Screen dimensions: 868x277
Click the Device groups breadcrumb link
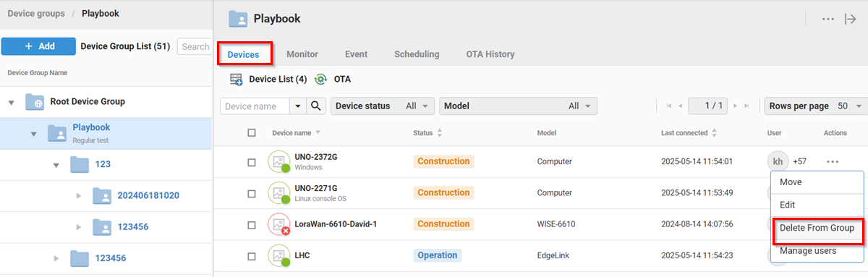pos(36,14)
